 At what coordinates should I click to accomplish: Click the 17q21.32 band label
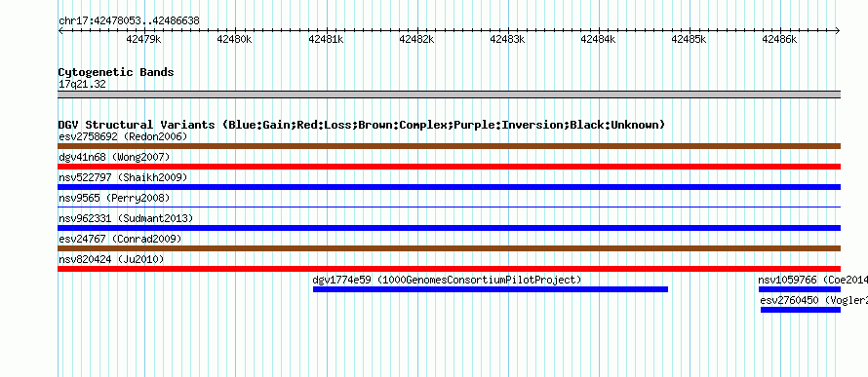[x=82, y=85]
